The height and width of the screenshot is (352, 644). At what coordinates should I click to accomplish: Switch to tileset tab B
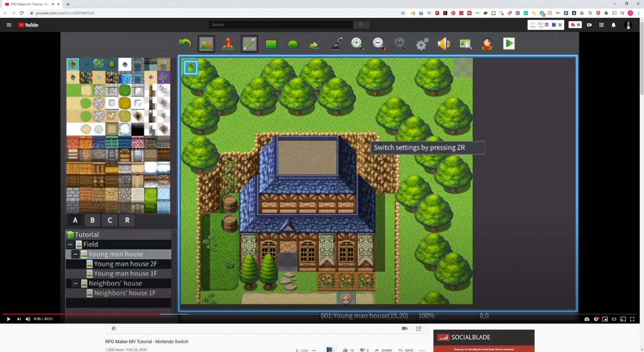coord(92,220)
